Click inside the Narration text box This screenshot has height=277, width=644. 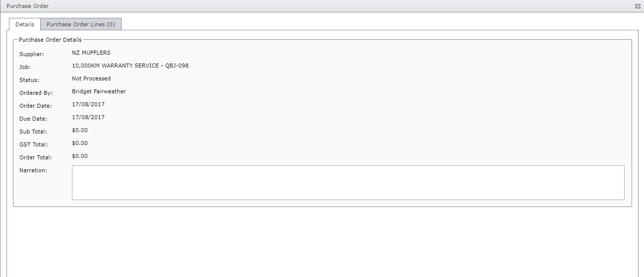pos(347,183)
